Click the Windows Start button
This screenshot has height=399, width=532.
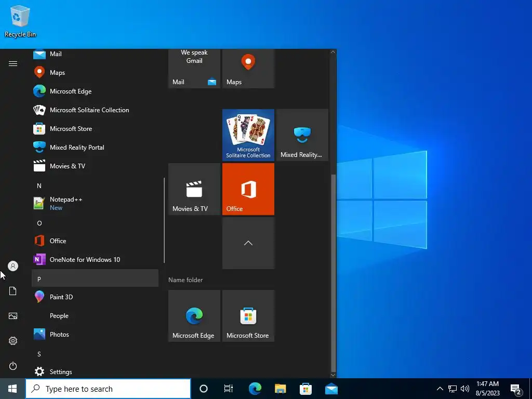pyautogui.click(x=12, y=389)
